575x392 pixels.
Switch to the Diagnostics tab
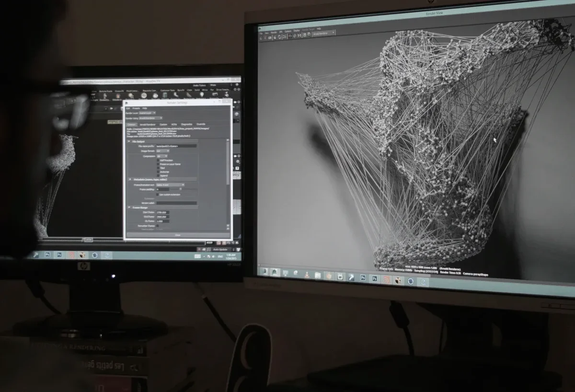186,124
